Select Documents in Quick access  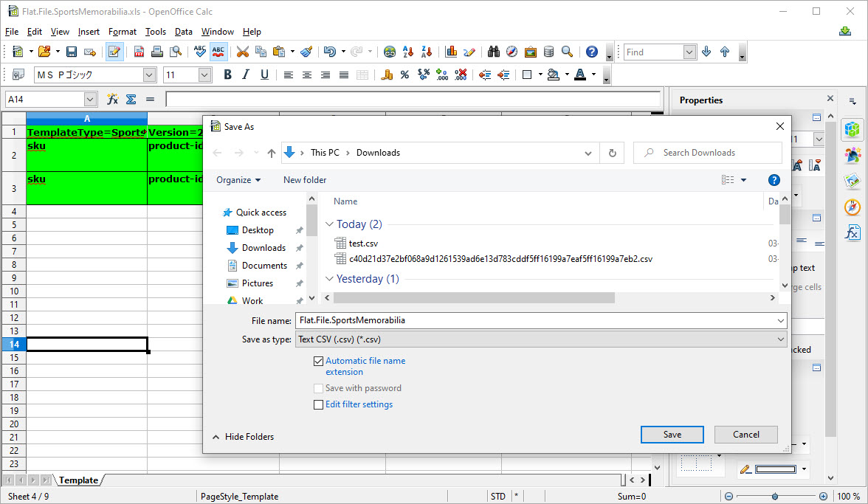[x=264, y=266]
